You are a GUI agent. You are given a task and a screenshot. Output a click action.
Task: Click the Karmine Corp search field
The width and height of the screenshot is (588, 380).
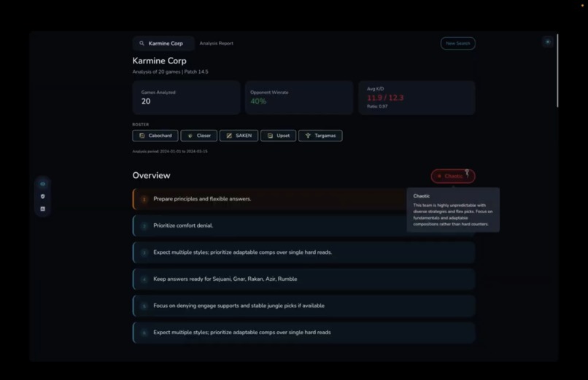click(x=163, y=44)
